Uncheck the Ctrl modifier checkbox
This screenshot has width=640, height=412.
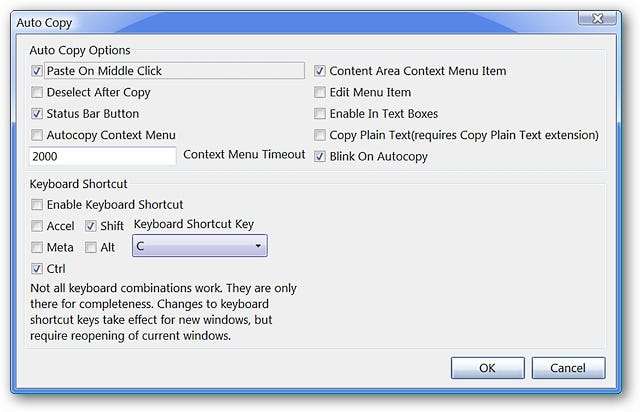pos(38,268)
